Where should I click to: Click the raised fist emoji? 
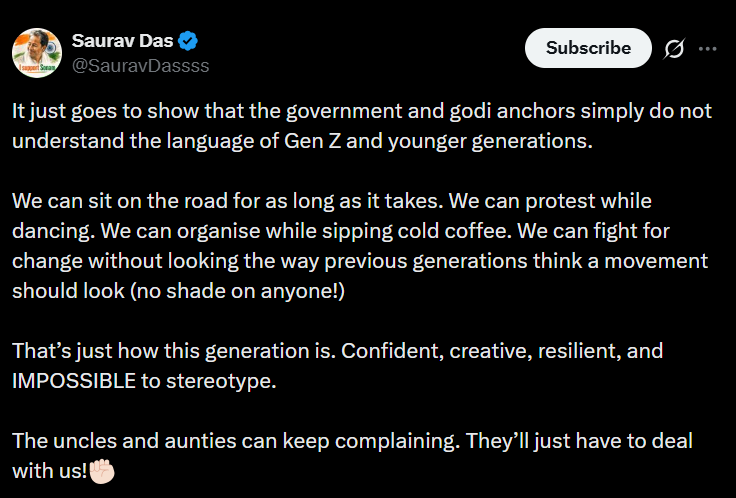102,471
